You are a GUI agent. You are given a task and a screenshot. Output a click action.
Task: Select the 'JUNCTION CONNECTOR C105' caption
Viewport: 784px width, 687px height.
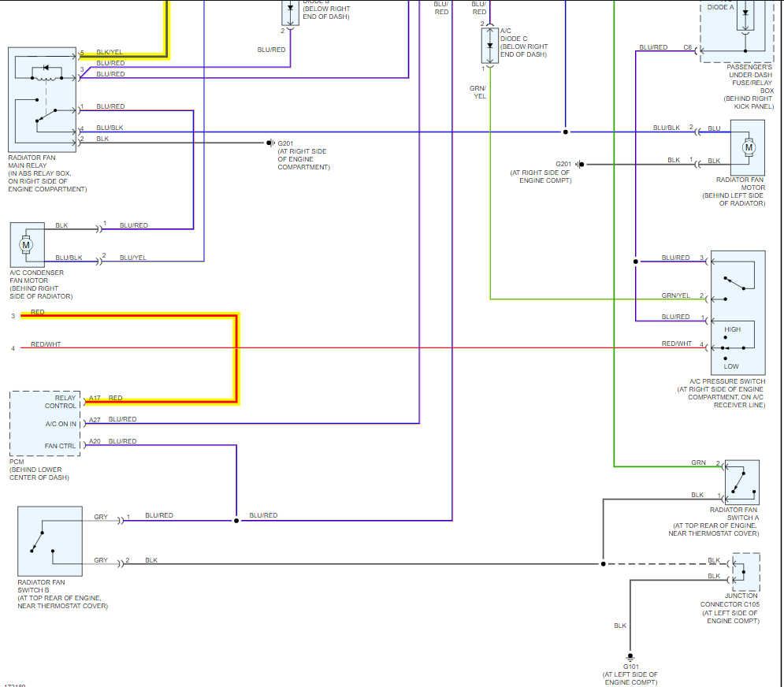(730, 600)
